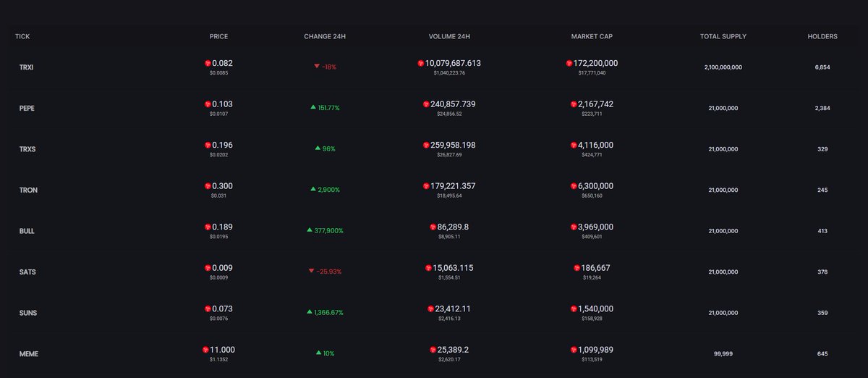Screen dimensions: 868x378
Task: Click the TRON icon beside PEPE price 0.103
Action: pyautogui.click(x=208, y=104)
